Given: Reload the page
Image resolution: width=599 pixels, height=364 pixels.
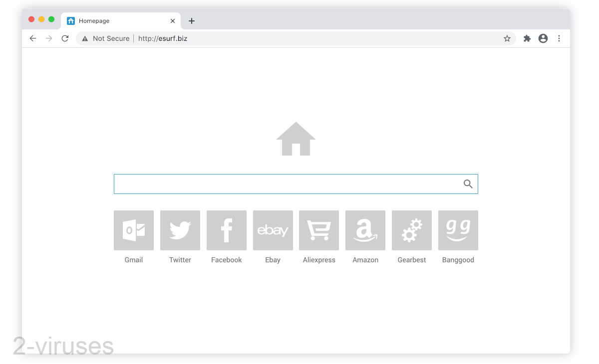Looking at the screenshot, I should coord(65,38).
